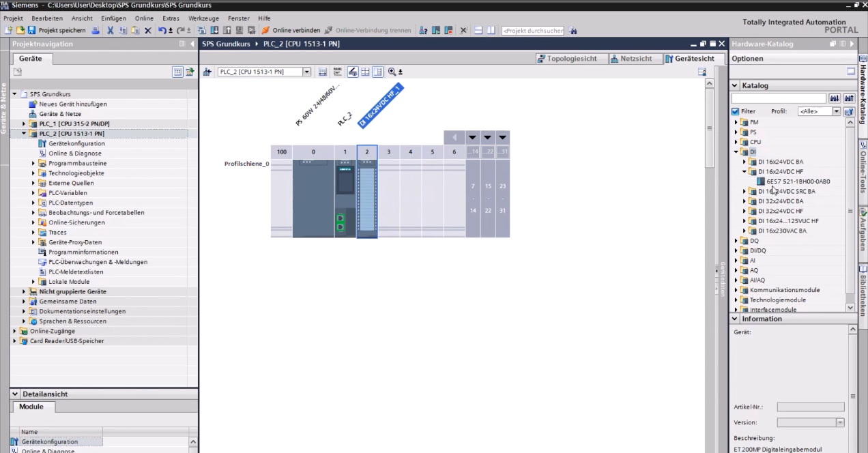
Task: Expand PLC-Variablen folder
Action: pos(33,193)
